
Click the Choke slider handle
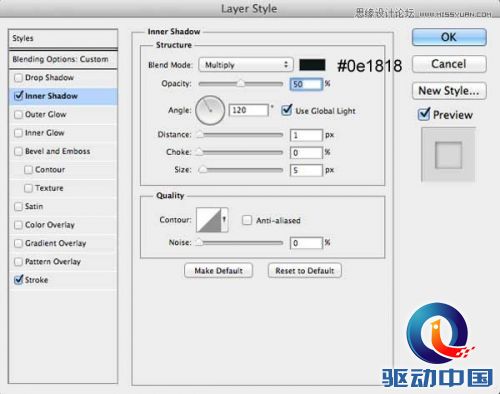[199, 152]
